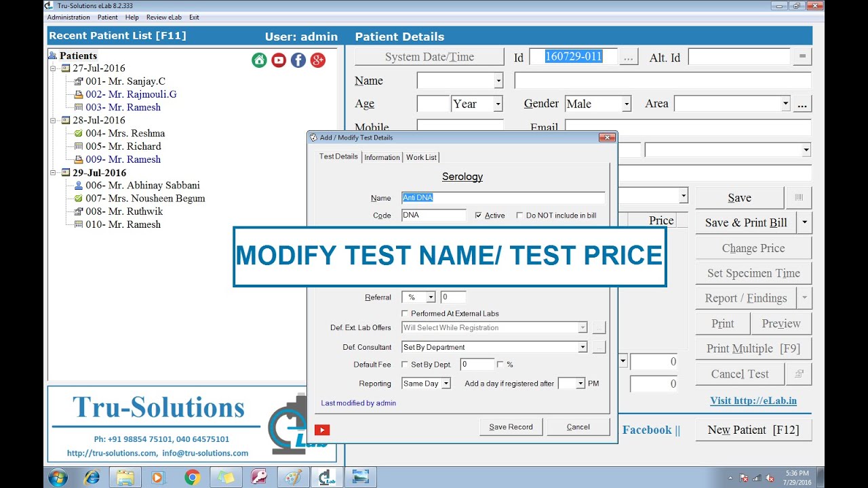The width and height of the screenshot is (868, 488).
Task: Open the Def. Consultant dropdown
Action: pyautogui.click(x=583, y=347)
